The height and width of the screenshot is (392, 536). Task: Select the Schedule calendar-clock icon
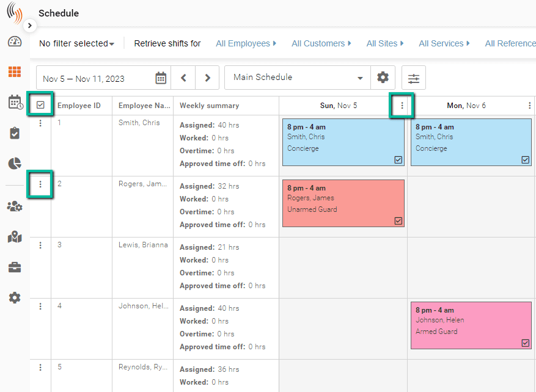point(15,102)
